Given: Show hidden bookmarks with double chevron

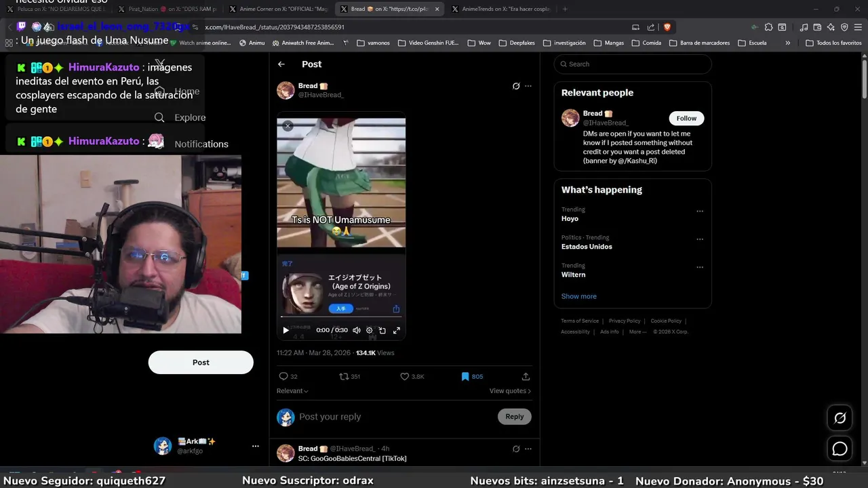Looking at the screenshot, I should tap(787, 43).
